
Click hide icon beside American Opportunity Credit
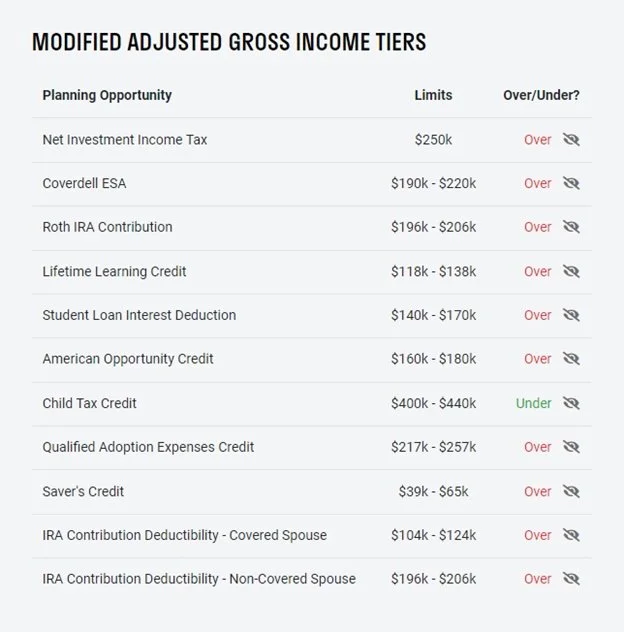(x=571, y=359)
